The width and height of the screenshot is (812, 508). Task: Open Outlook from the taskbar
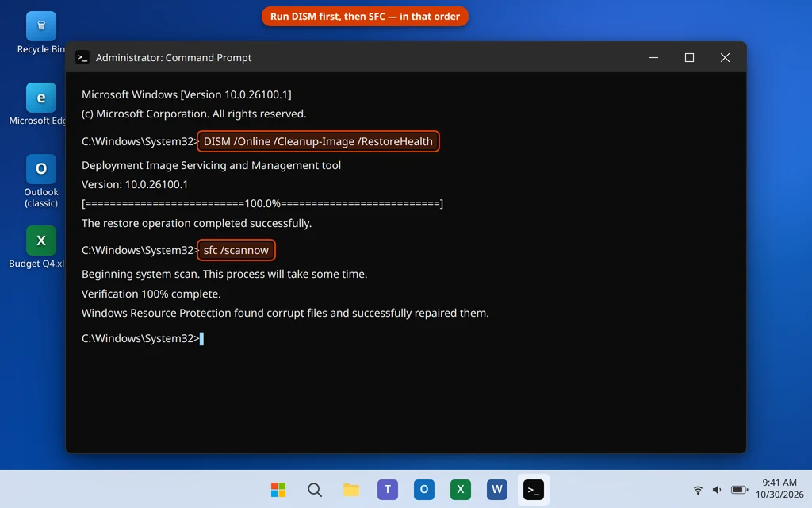point(423,489)
